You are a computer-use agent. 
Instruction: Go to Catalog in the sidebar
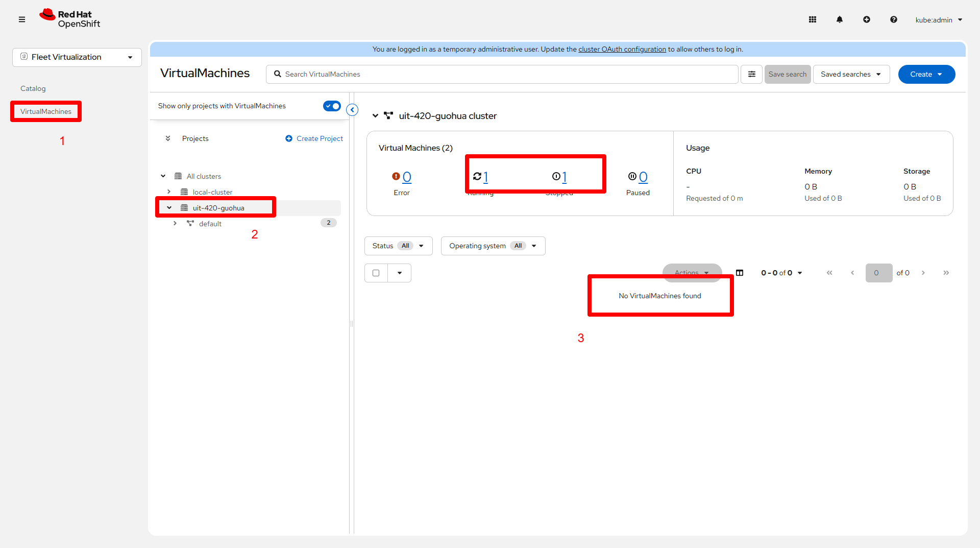(33, 88)
